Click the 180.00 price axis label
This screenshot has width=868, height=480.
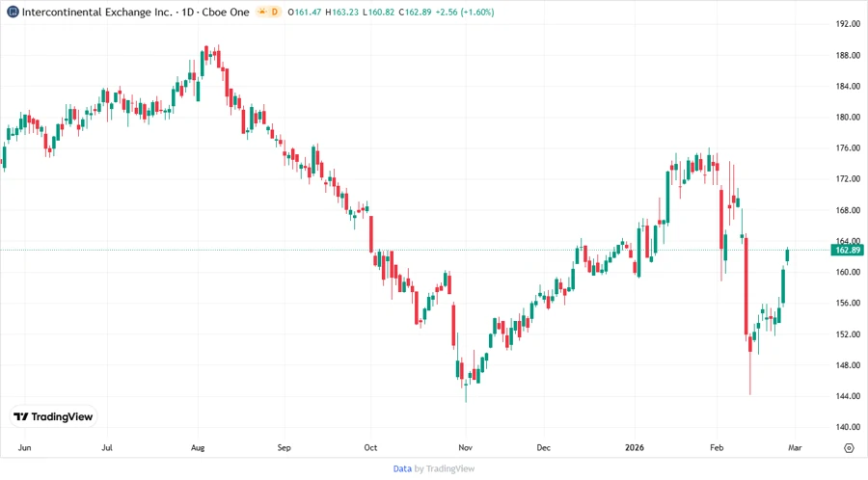tap(848, 117)
